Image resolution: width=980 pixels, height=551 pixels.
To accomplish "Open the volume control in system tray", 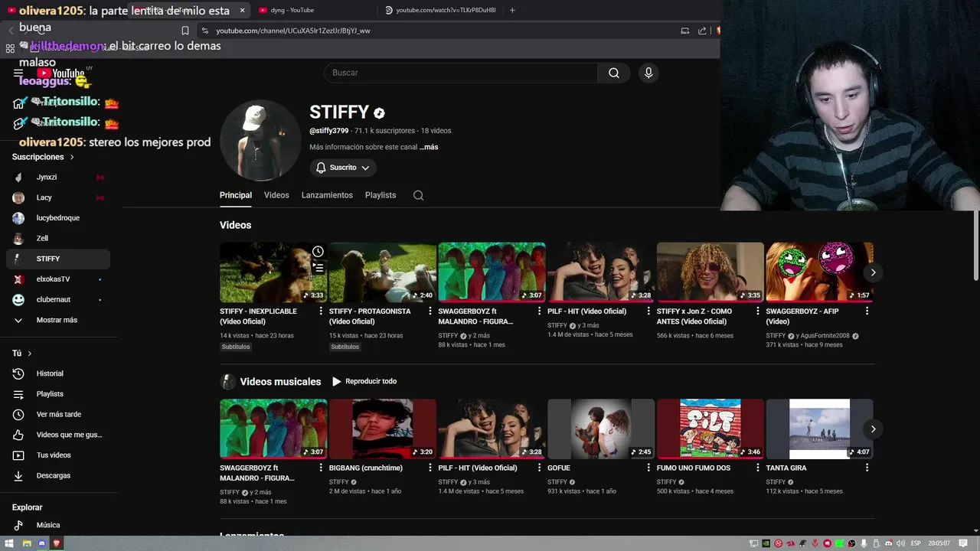I will 900,543.
